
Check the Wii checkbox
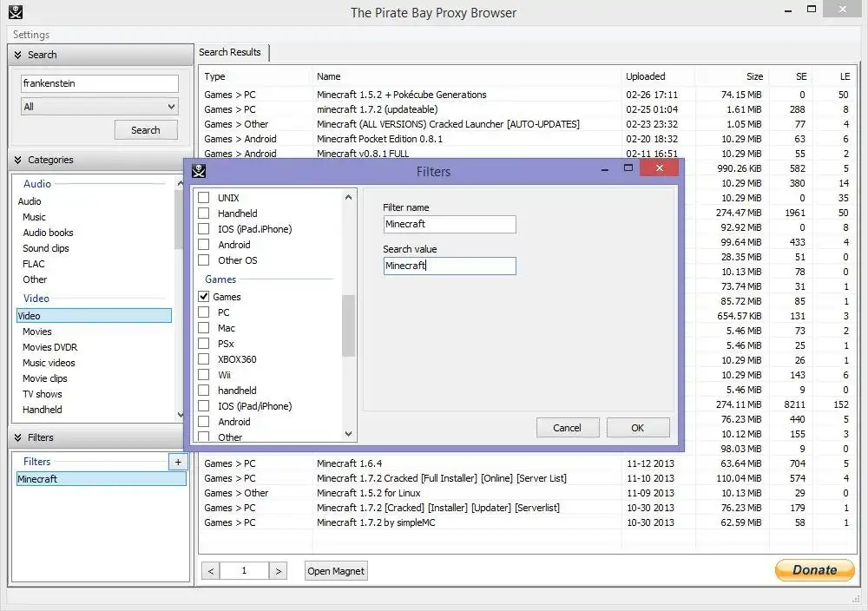tap(204, 375)
